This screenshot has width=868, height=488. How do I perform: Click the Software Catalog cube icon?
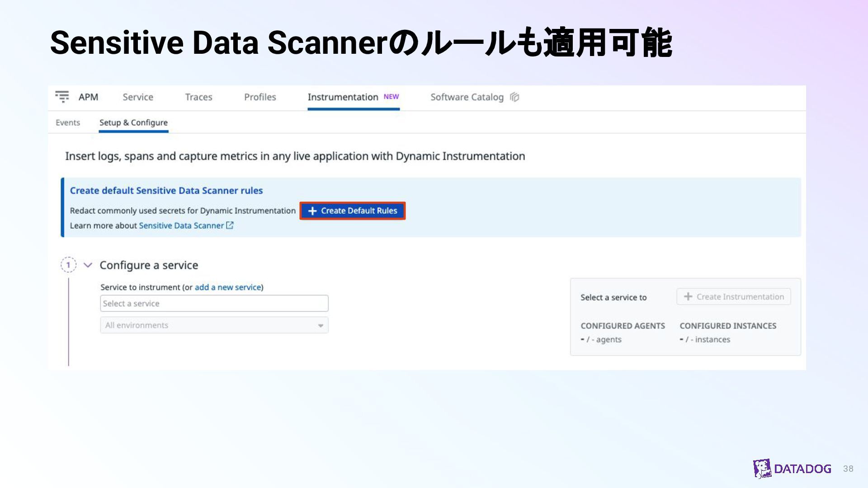click(x=514, y=97)
